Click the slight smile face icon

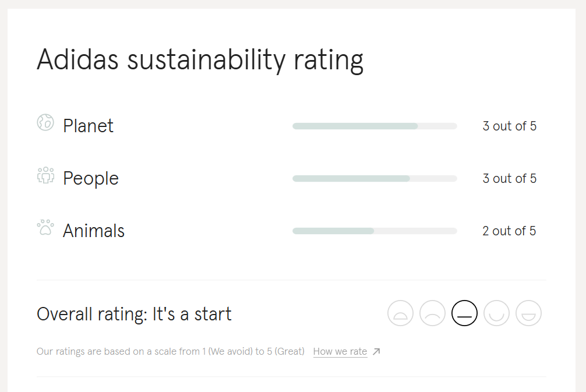[496, 313]
